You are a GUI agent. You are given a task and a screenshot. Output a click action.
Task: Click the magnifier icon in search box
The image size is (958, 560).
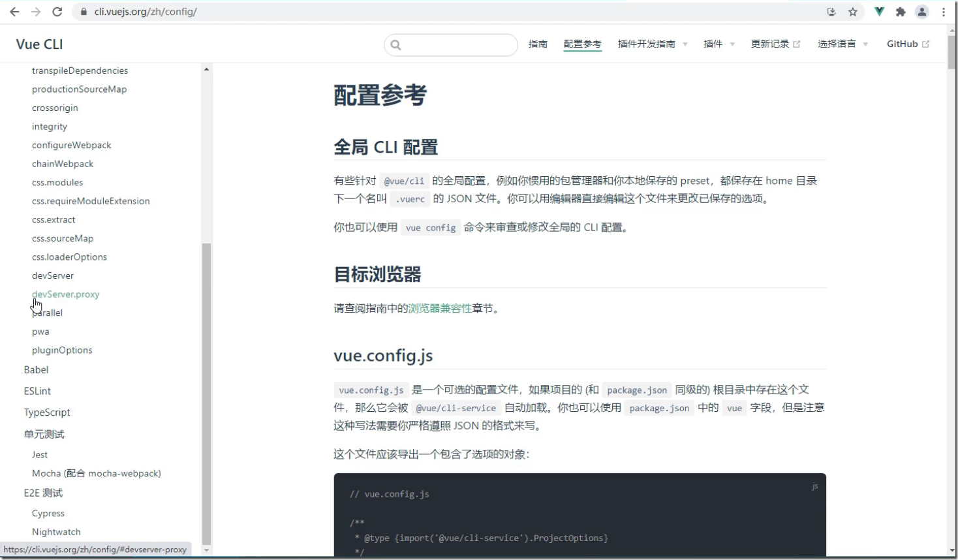395,45
